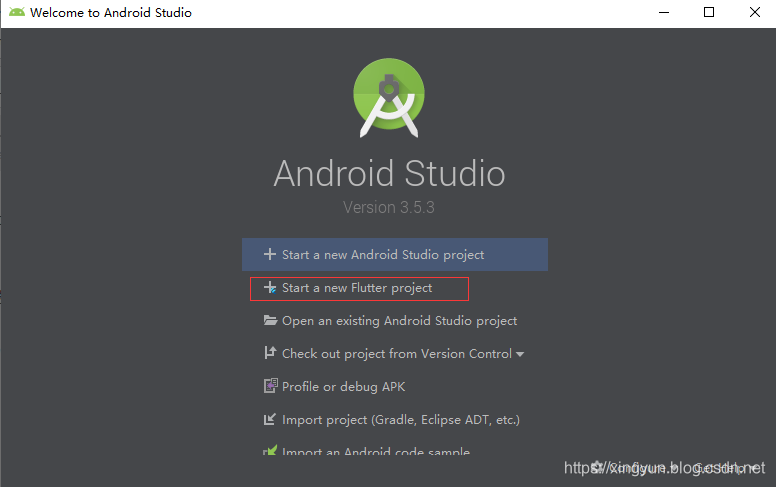
Task: Maximize the Welcome to Android Studio window
Action: [709, 12]
